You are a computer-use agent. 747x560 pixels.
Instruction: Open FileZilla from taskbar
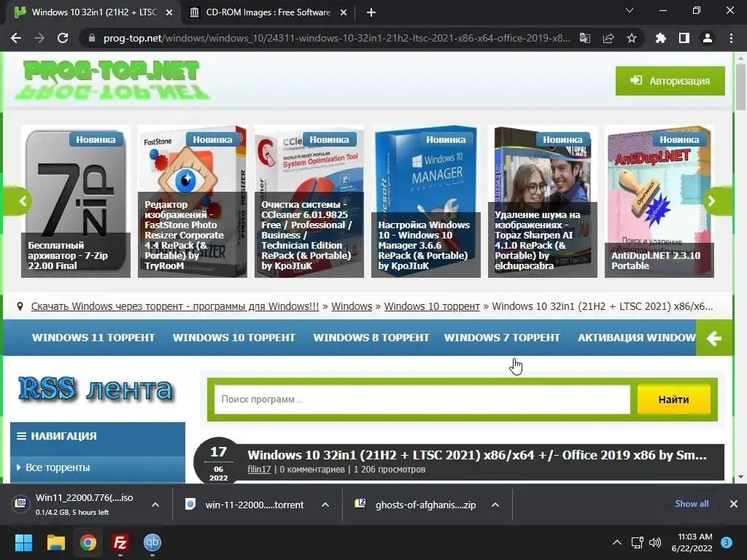click(x=120, y=542)
